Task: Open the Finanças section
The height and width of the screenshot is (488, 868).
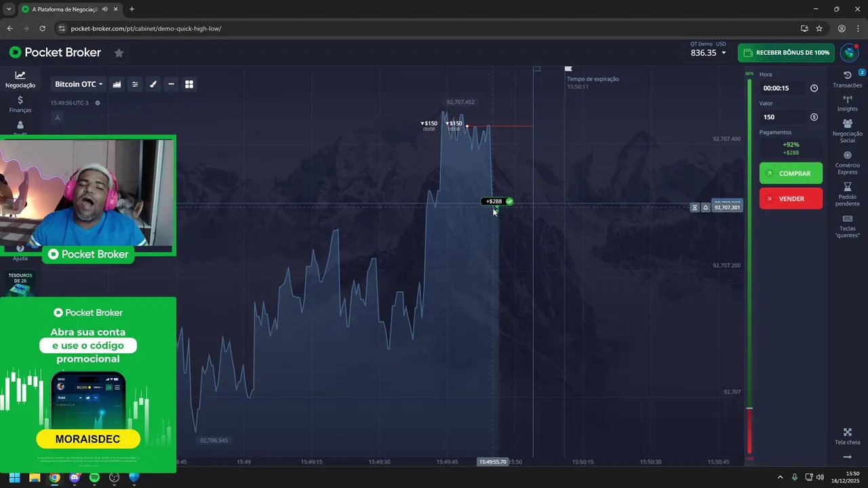Action: coord(20,104)
